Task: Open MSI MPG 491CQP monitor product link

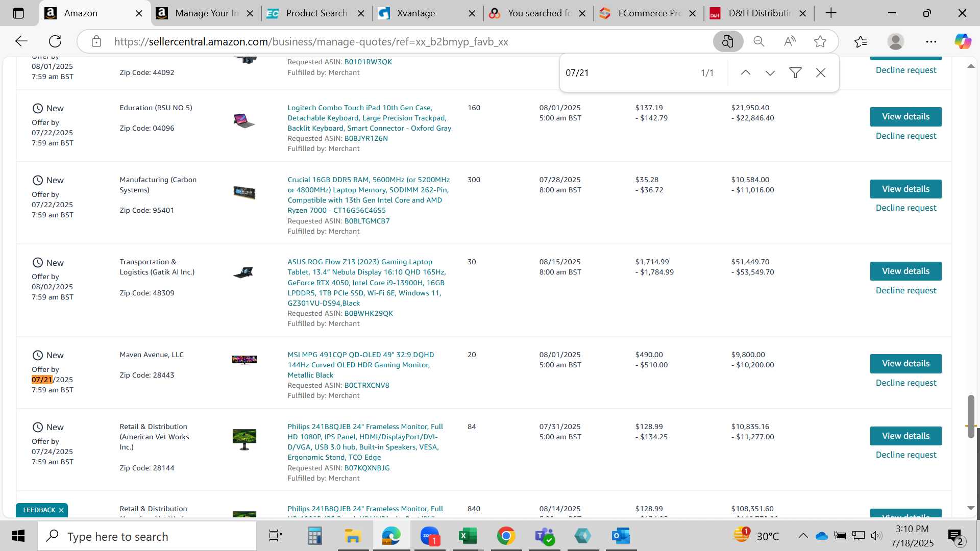Action: tap(360, 365)
